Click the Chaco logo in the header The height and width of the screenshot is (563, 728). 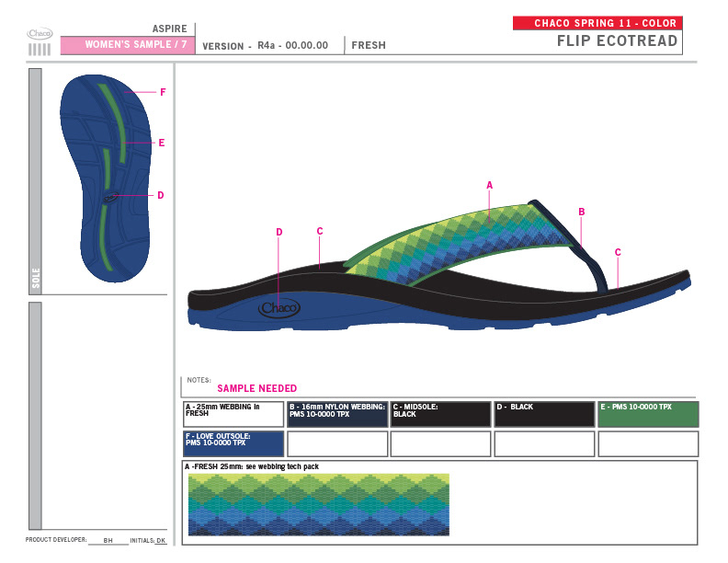click(40, 33)
